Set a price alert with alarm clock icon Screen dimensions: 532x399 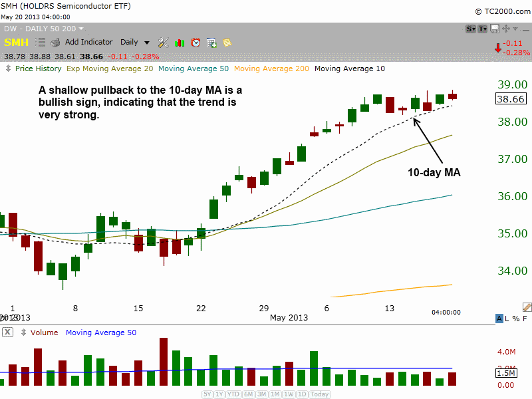point(196,43)
